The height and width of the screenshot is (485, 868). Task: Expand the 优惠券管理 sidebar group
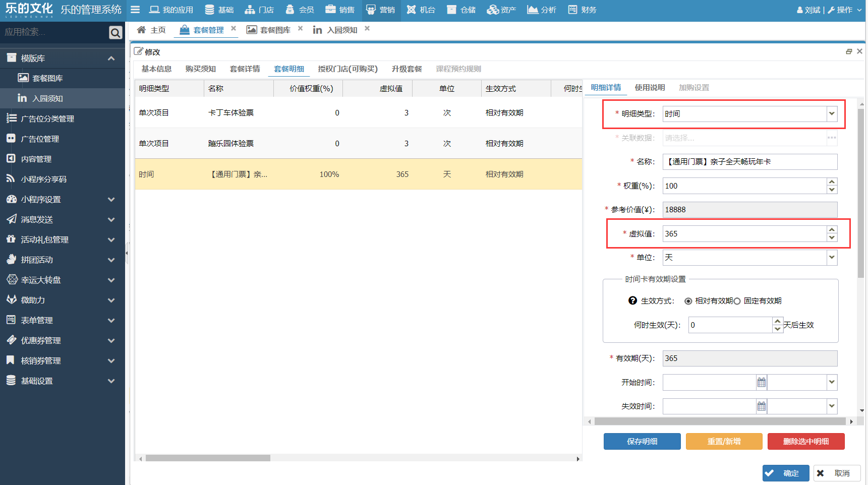63,340
